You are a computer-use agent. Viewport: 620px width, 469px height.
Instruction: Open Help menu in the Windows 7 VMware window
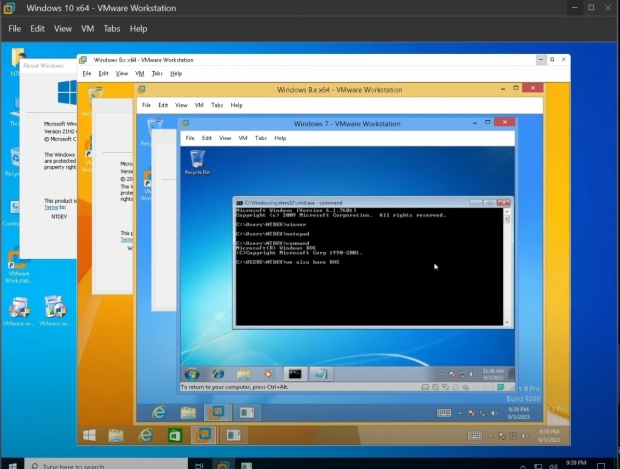[x=280, y=138]
